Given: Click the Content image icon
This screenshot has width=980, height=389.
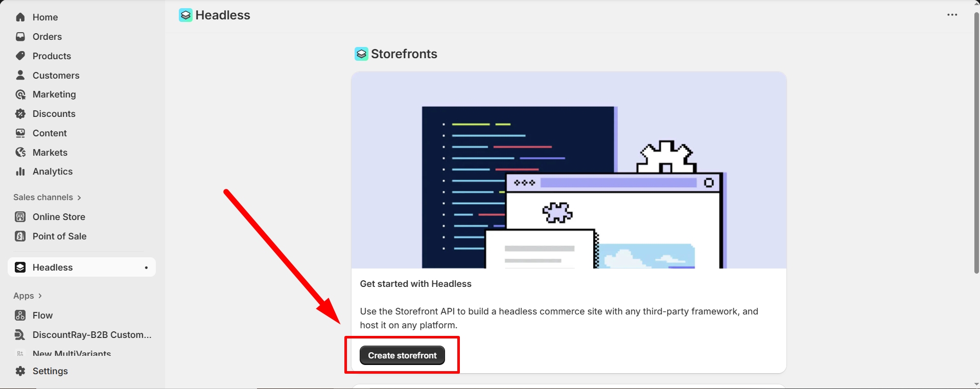Looking at the screenshot, I should (20, 133).
